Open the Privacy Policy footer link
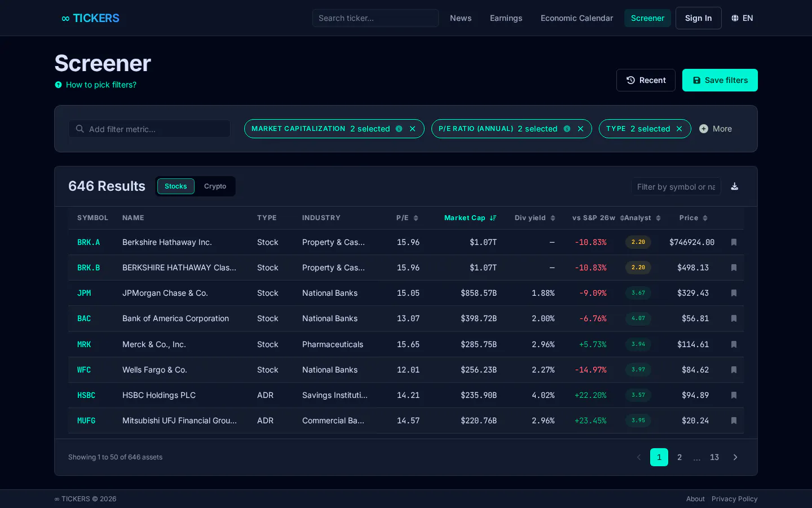Image resolution: width=812 pixels, height=508 pixels. [735, 499]
